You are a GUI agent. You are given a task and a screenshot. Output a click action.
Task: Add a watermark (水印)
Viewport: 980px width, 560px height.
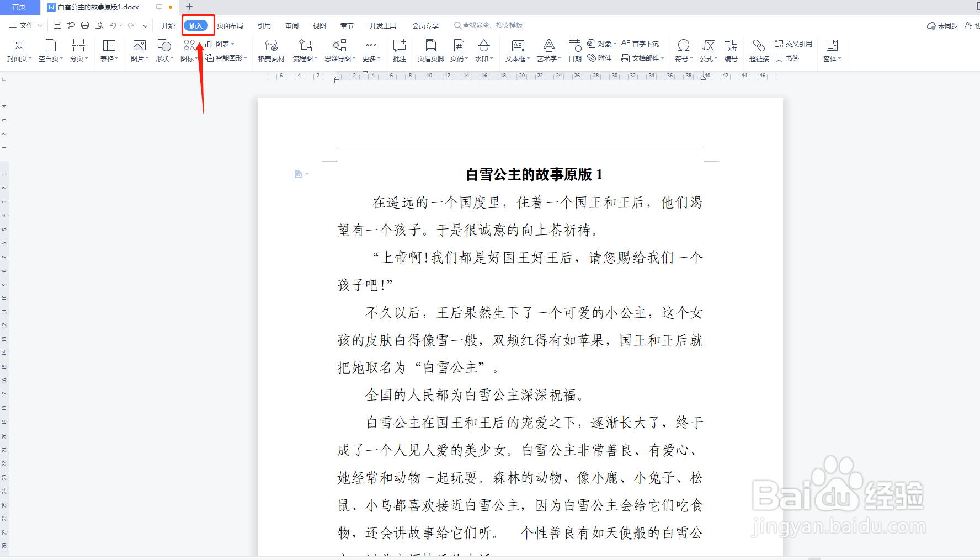click(484, 51)
